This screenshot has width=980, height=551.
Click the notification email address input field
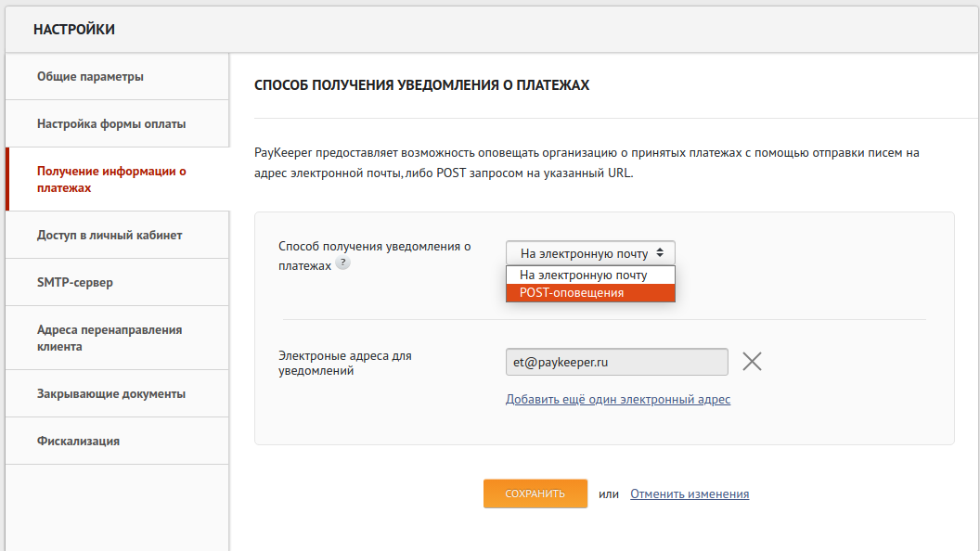[x=616, y=363]
